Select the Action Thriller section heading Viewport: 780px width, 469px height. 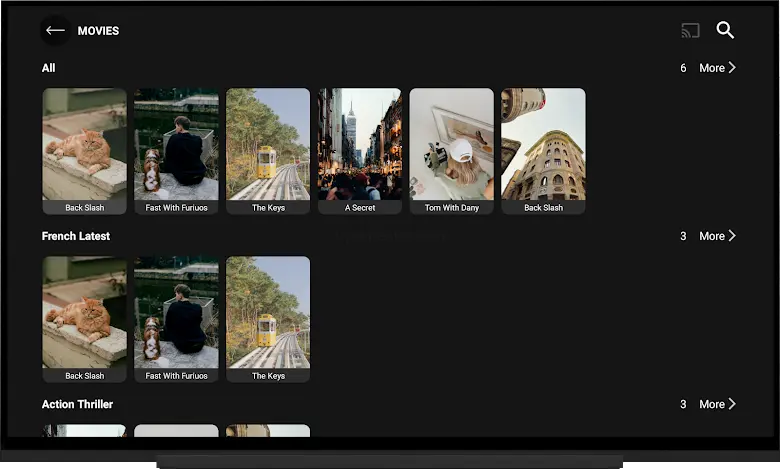77,404
